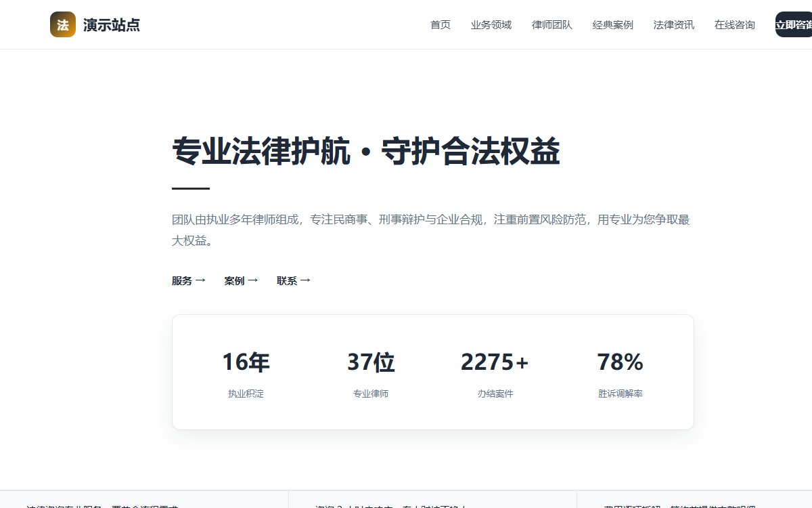Follow the 服务 → link

pos(189,280)
